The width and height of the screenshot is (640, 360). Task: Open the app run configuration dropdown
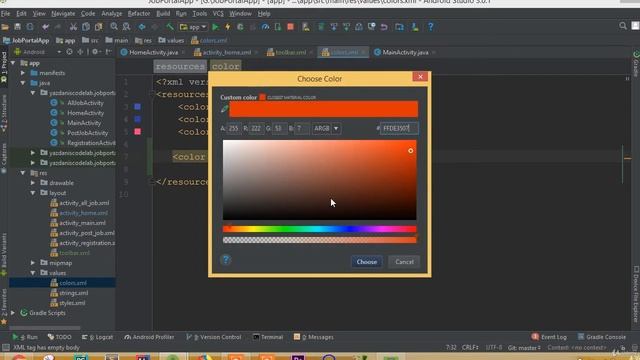(193, 27)
